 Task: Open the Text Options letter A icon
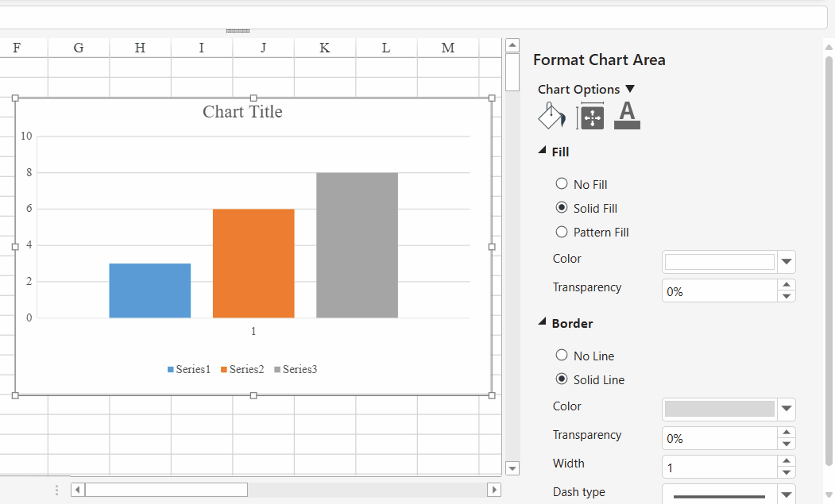628,116
